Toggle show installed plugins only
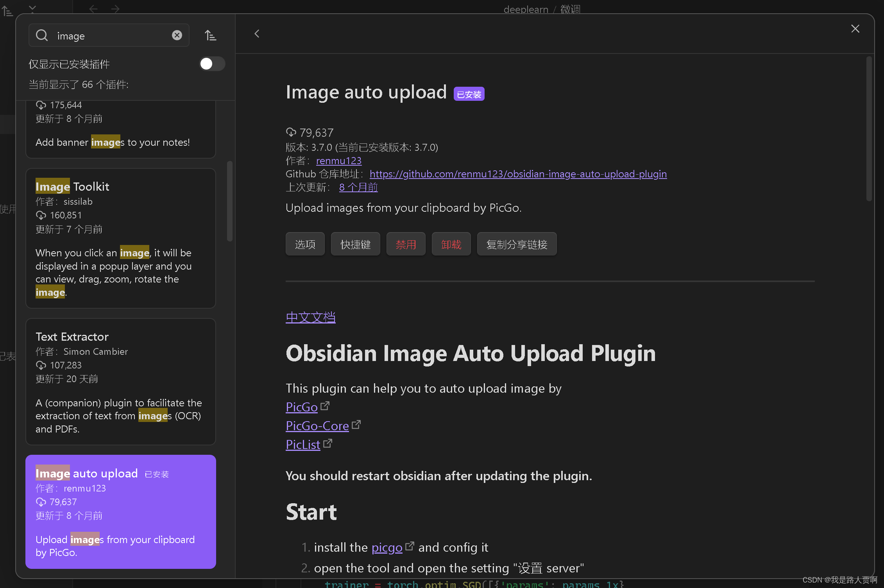The image size is (884, 588). click(x=212, y=64)
